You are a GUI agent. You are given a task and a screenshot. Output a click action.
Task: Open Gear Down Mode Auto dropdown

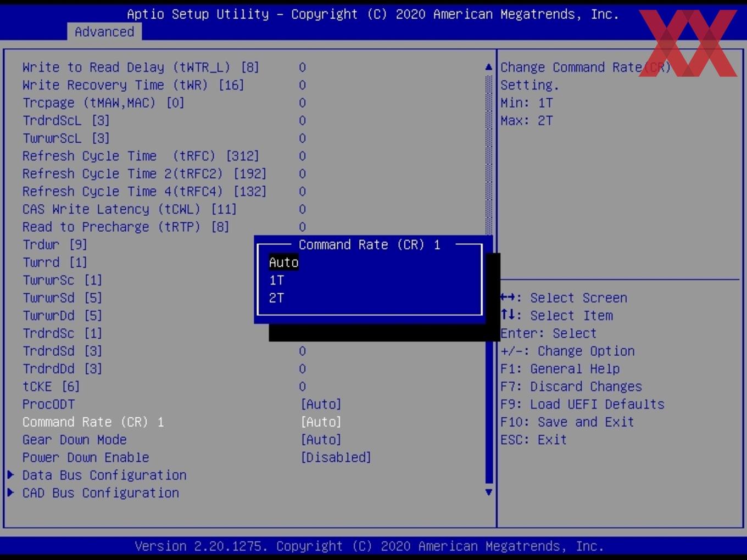[321, 440]
